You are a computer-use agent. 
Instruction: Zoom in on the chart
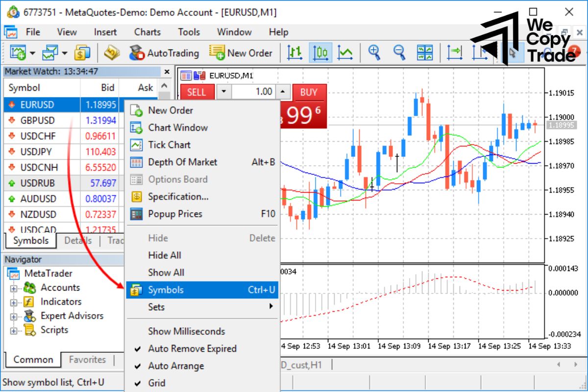click(374, 53)
